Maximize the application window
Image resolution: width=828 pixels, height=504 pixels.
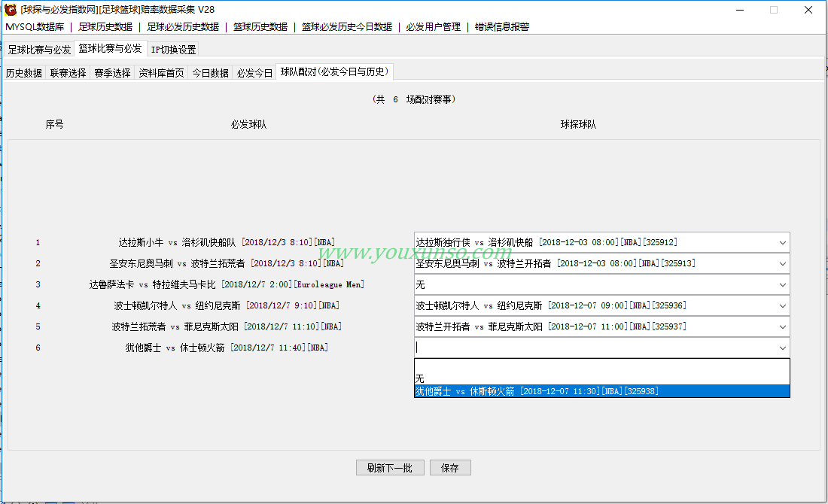(773, 10)
